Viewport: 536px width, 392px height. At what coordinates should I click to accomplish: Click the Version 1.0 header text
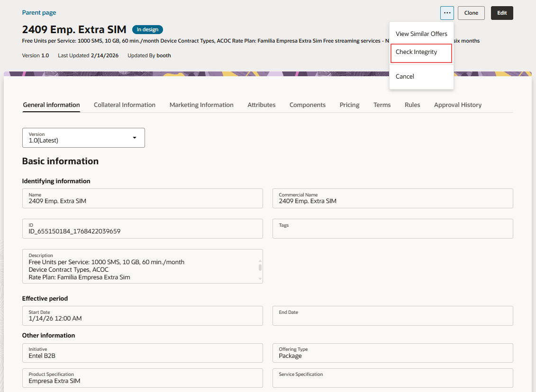tap(36, 55)
